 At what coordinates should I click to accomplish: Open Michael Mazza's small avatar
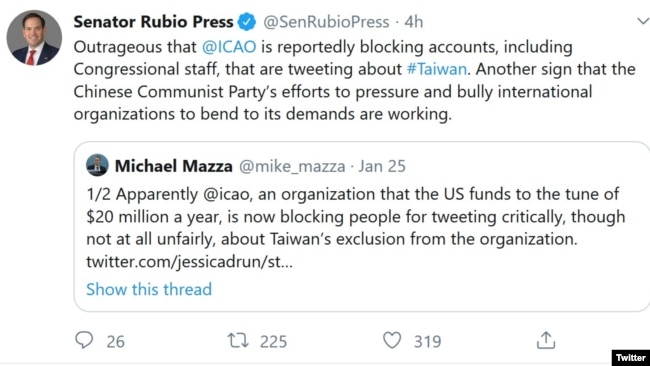[97, 165]
